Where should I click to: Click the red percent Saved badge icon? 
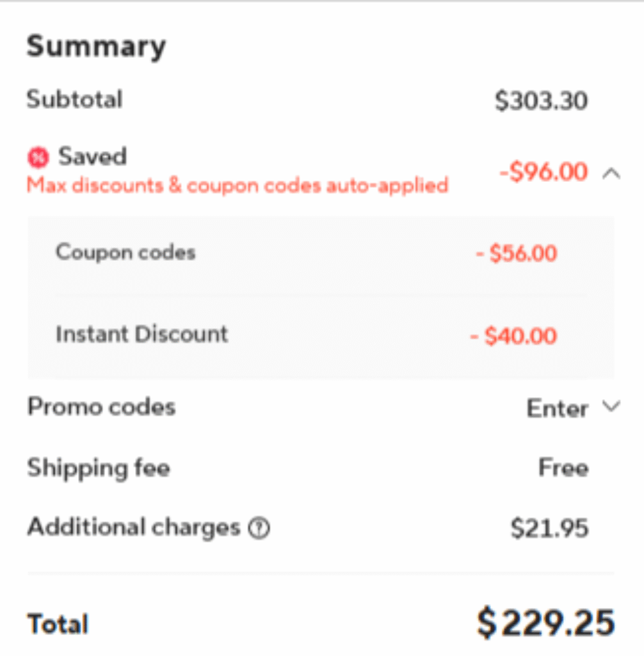point(38,157)
